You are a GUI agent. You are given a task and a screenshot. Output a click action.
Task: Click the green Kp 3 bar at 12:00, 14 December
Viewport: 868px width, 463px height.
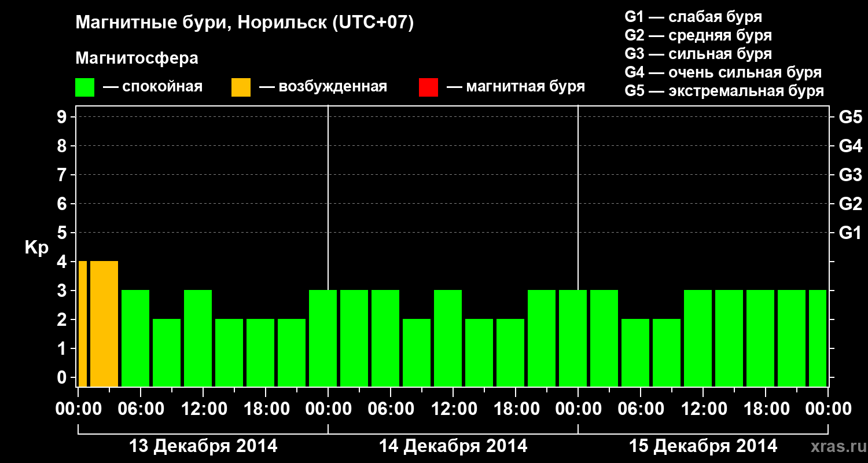coord(448,338)
